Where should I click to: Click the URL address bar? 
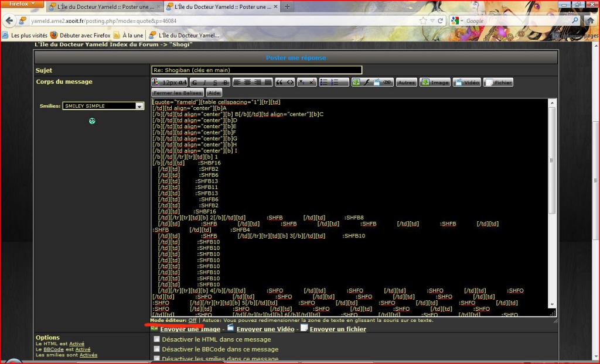click(x=224, y=20)
